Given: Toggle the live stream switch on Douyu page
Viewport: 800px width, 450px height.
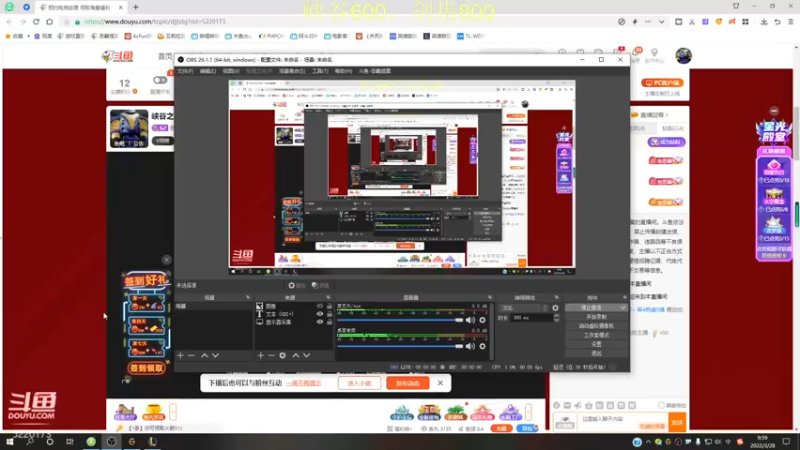Looking at the screenshot, I should [160, 80].
